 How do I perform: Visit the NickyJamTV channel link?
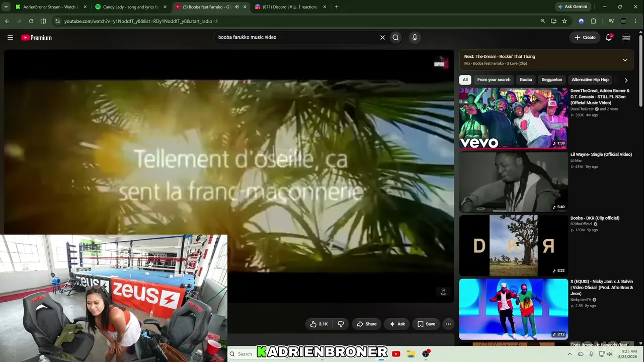click(581, 300)
